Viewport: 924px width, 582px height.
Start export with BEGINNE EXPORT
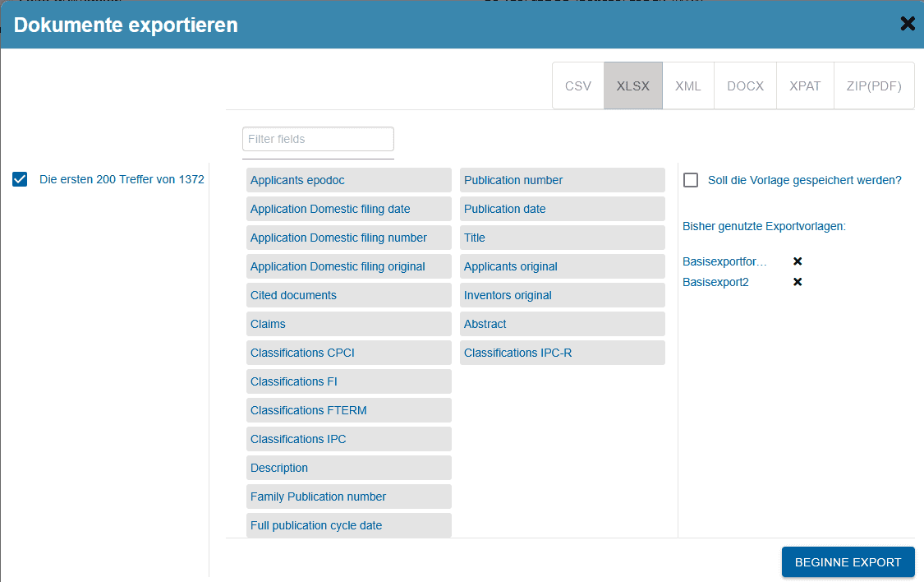point(848,561)
